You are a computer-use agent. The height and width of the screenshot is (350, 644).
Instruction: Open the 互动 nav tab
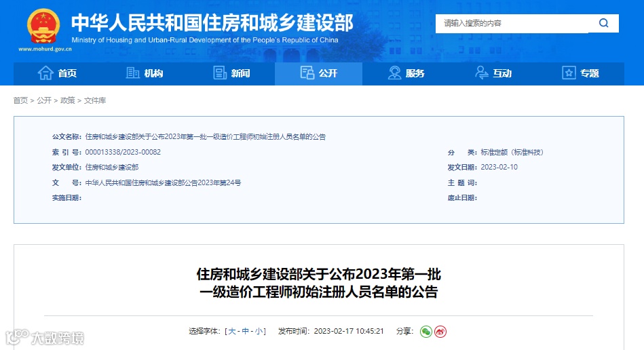coord(493,73)
